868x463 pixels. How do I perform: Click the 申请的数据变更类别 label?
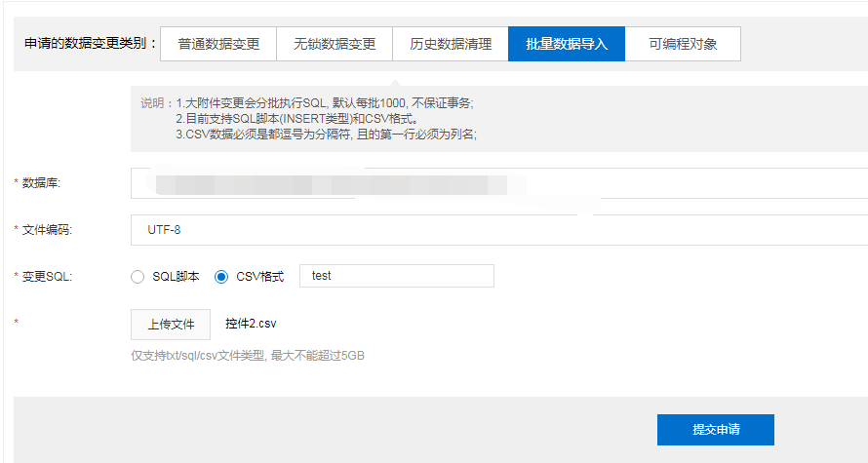click(x=91, y=43)
